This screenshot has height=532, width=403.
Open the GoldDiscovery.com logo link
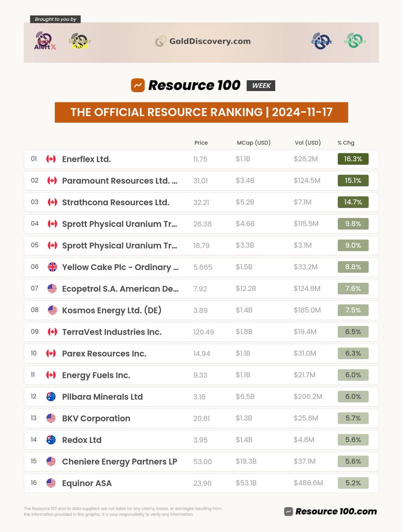pos(202,41)
